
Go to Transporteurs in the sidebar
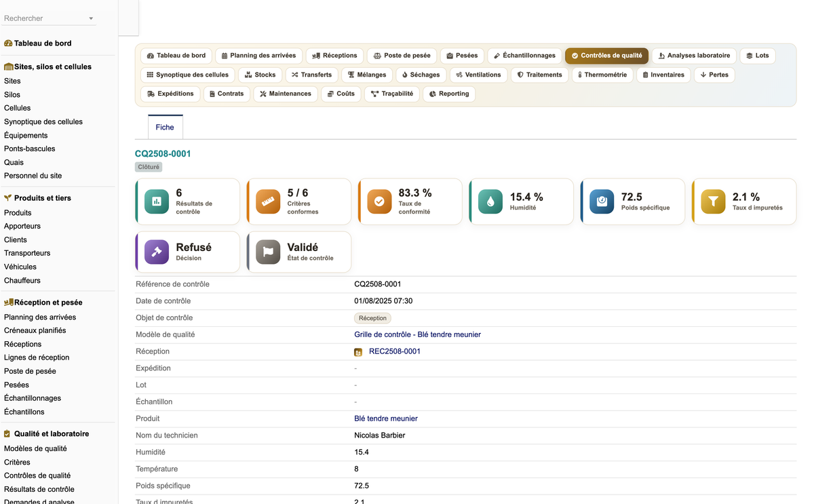[27, 253]
